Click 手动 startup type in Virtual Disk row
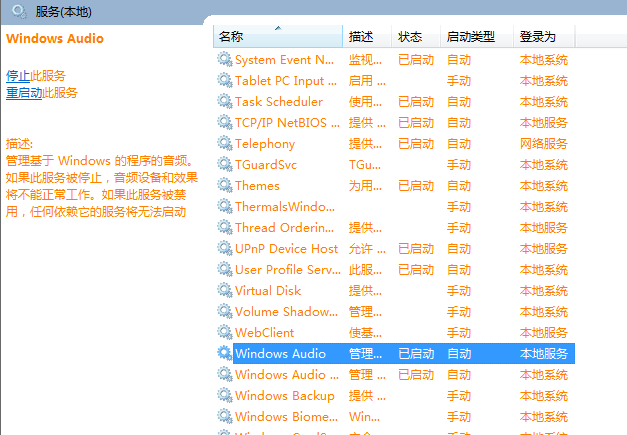Screen dimensions: 627x435 (x=459, y=291)
